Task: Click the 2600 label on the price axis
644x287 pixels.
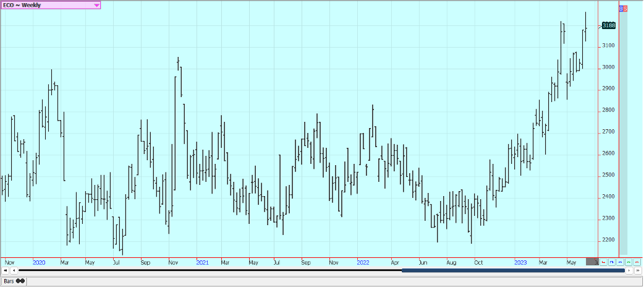Action: 608,154
